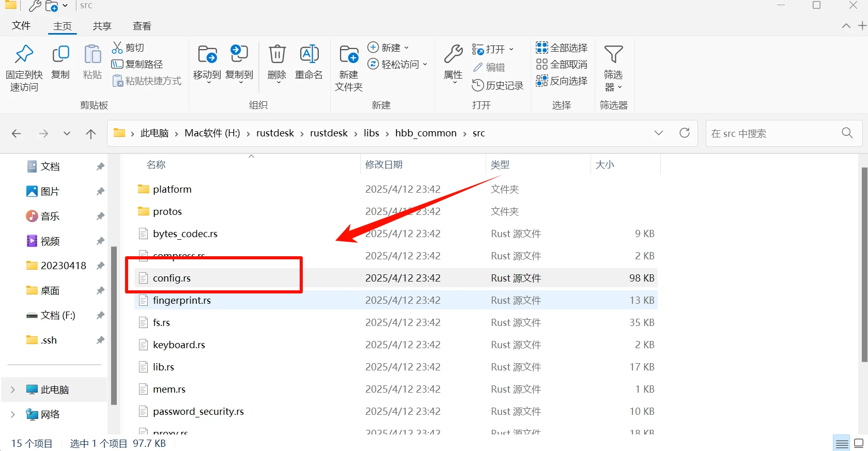
Task: Refresh the current folder view
Action: coord(685,133)
